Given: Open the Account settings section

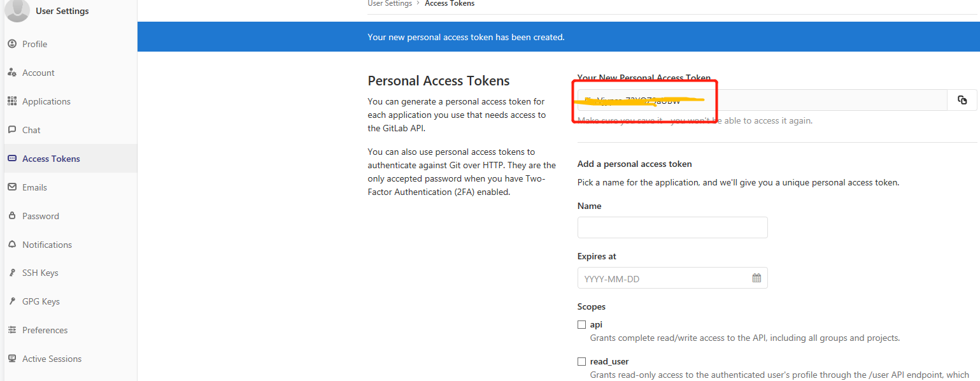Looking at the screenshot, I should [x=38, y=72].
